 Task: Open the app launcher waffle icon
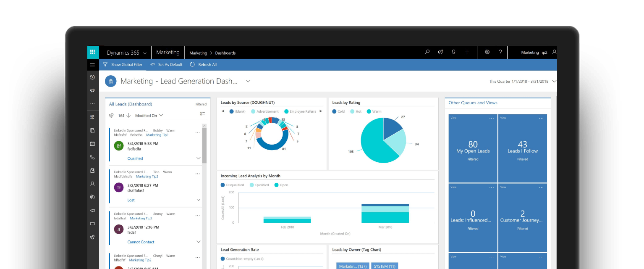(93, 52)
